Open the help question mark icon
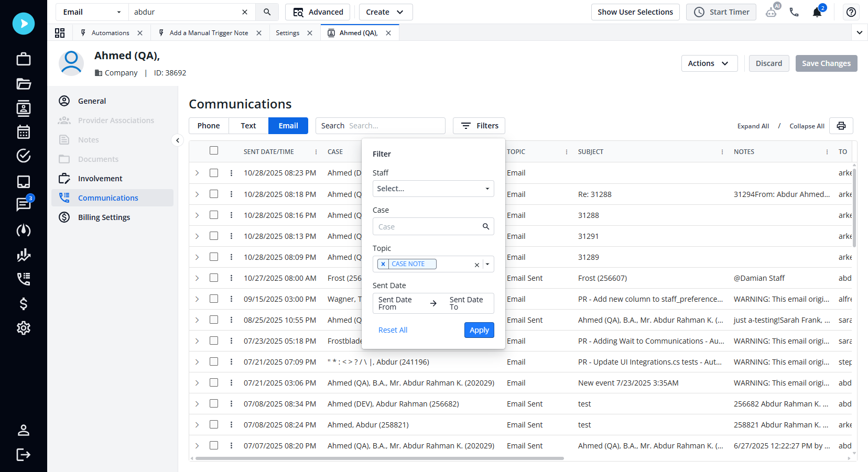 [x=851, y=12]
